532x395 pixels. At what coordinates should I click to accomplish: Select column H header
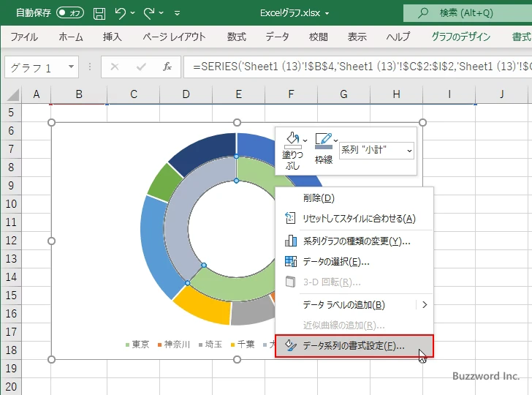396,94
